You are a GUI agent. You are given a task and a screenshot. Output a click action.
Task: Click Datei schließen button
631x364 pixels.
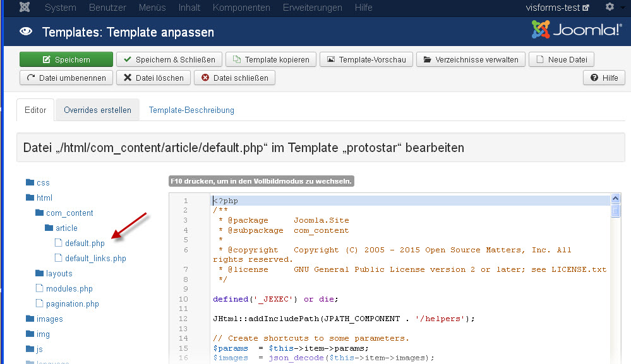click(x=234, y=78)
